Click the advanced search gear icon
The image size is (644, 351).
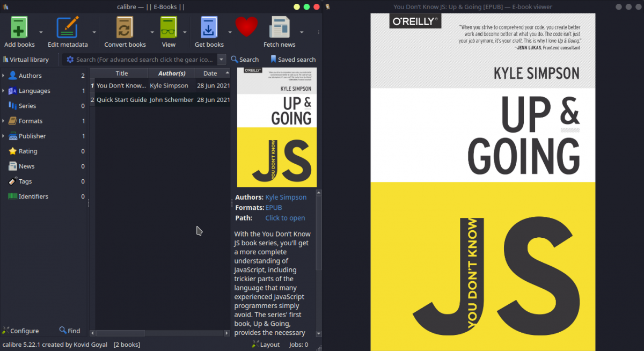(x=70, y=60)
